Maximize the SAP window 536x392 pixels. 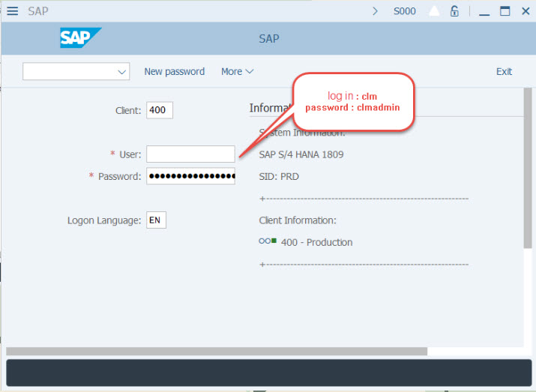pos(505,11)
